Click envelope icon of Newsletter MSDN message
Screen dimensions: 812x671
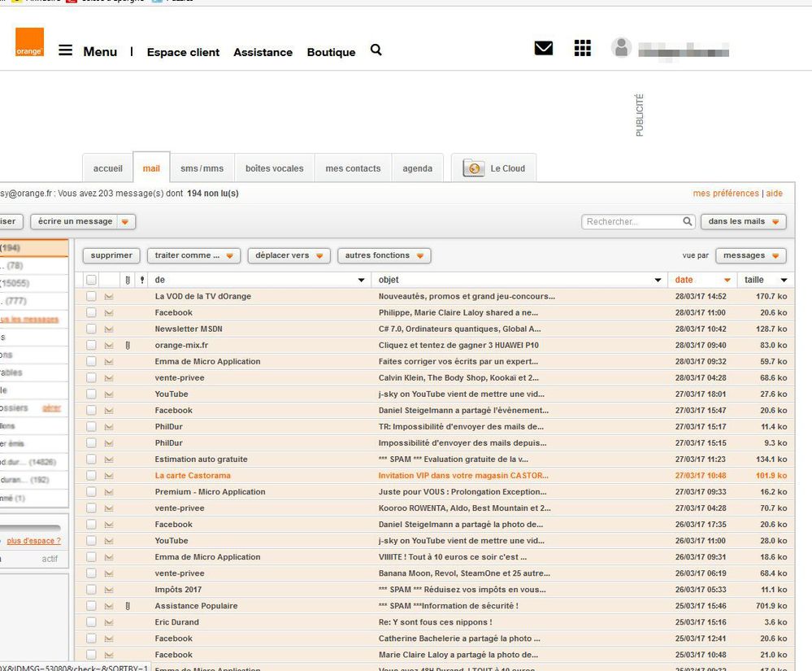pos(109,329)
